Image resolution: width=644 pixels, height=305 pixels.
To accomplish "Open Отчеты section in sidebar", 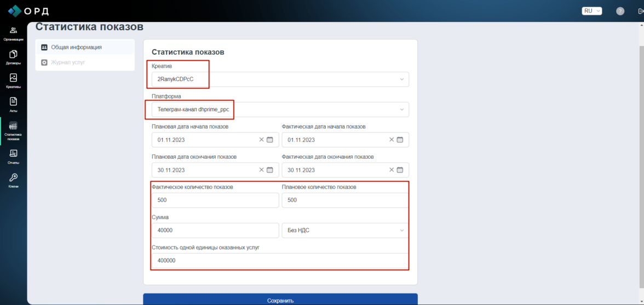I will tap(13, 157).
